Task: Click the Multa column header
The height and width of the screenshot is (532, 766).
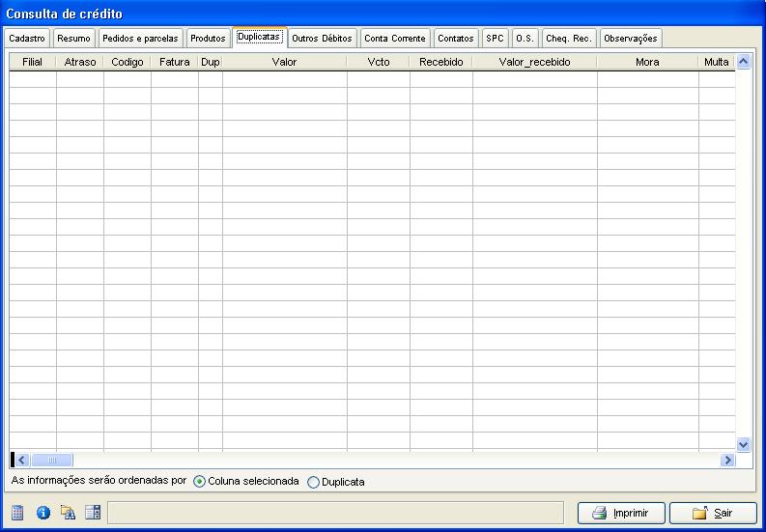Action: (x=717, y=62)
